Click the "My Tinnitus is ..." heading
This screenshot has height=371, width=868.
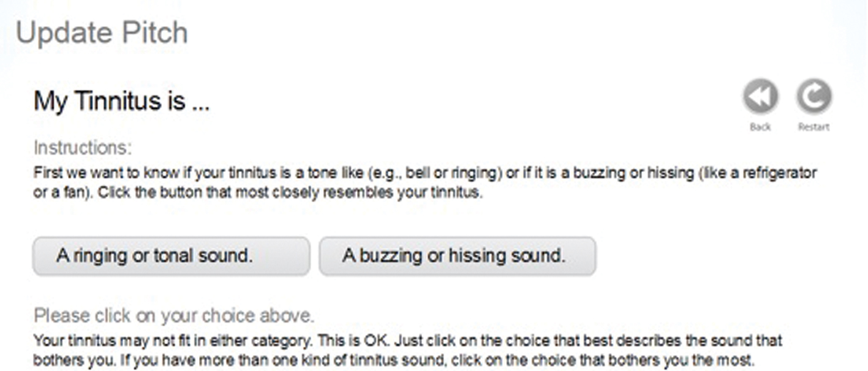[121, 101]
